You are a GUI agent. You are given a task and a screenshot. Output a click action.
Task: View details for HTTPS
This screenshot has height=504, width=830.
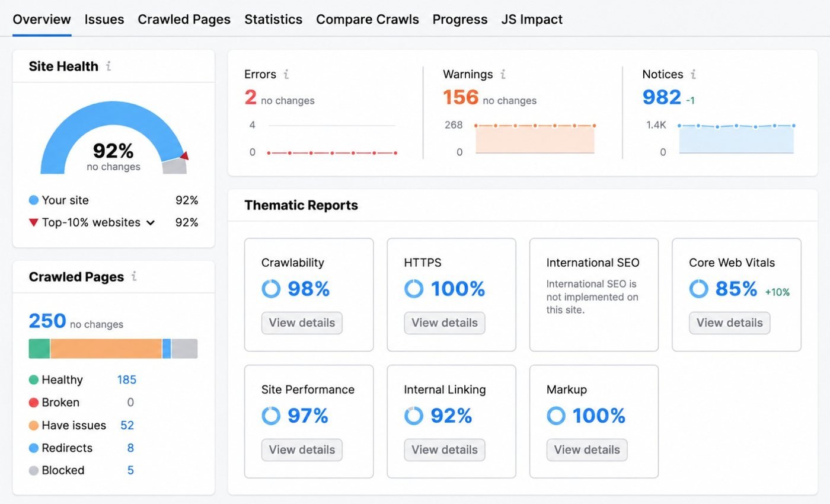point(445,323)
